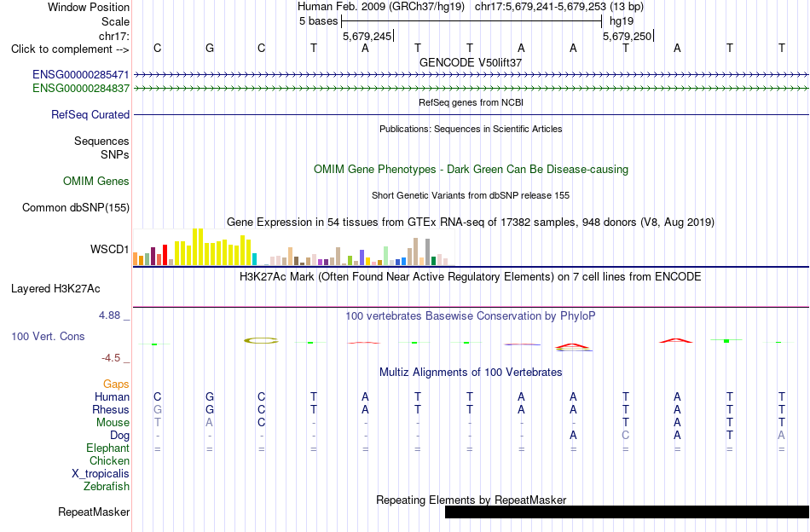
Task: Open 'Multiz Alignments of 100 Vertebrates' title
Action: [471, 372]
